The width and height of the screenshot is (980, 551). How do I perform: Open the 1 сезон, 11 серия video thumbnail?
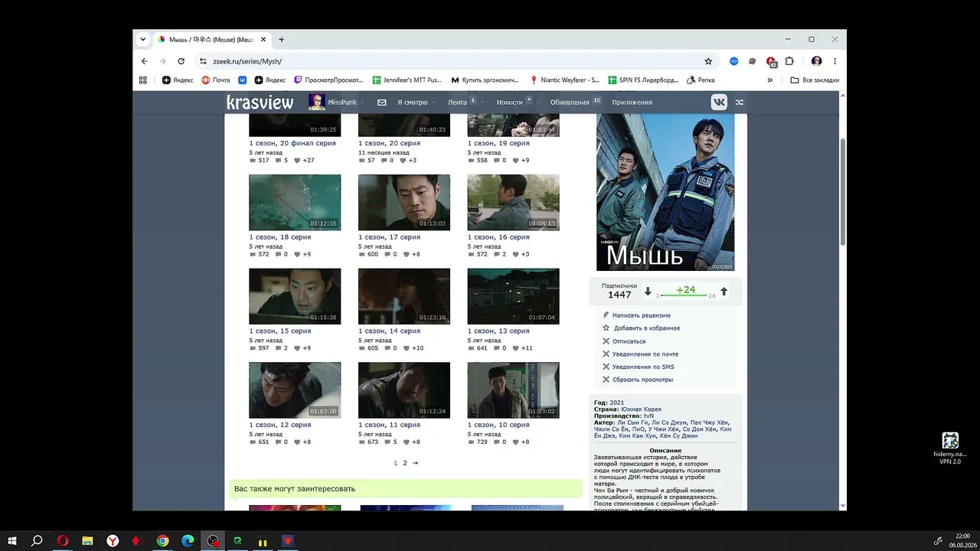(x=404, y=390)
